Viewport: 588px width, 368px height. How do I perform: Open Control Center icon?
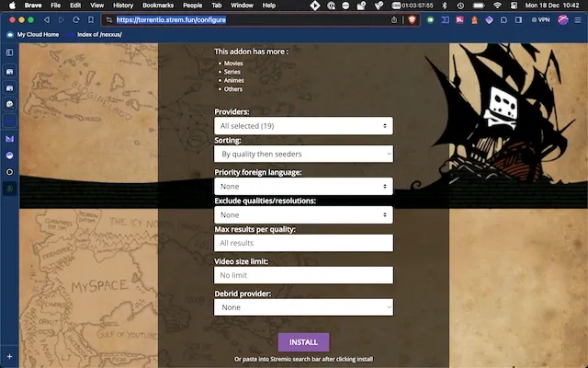[x=514, y=6]
